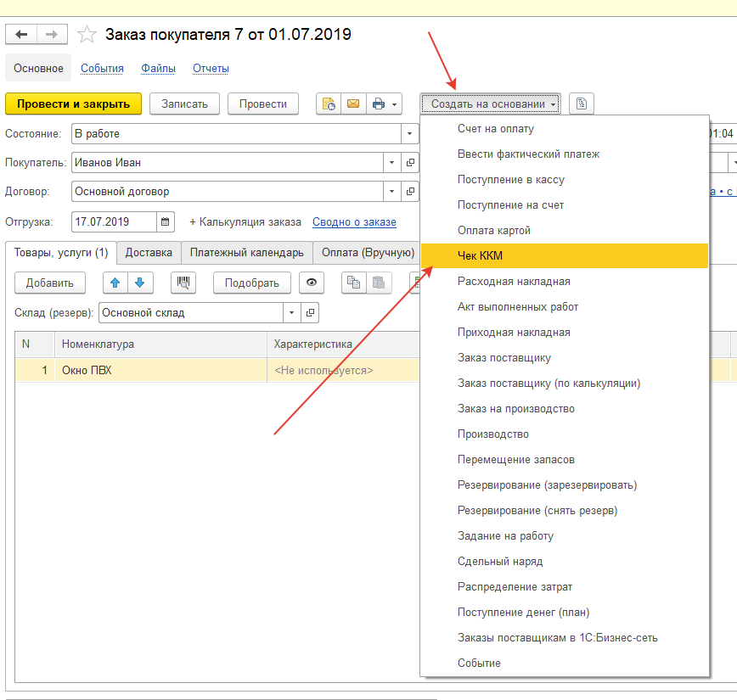This screenshot has width=737, height=700.
Task: Go back with the left arrow button
Action: [21, 34]
